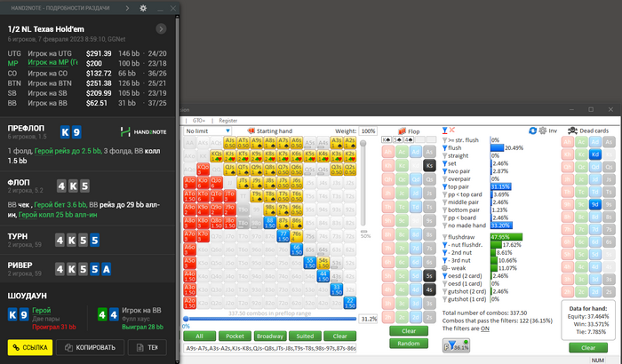Open the GTO+ menu

click(199, 121)
